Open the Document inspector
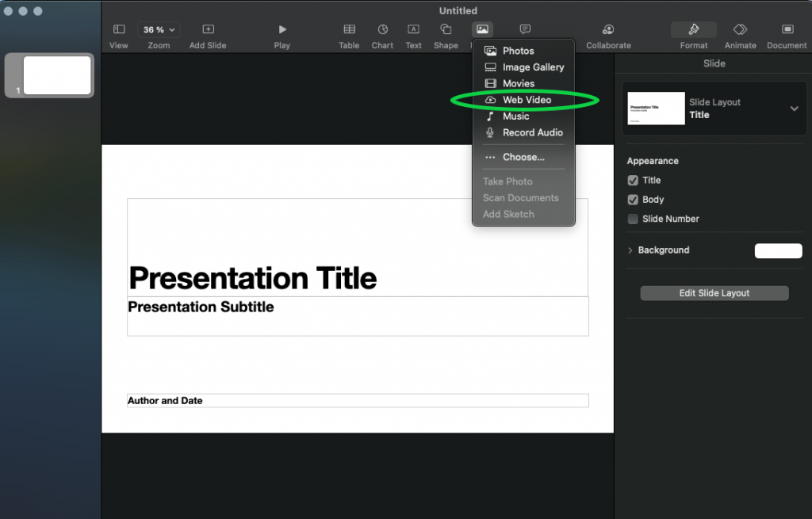The image size is (812, 519). click(787, 30)
